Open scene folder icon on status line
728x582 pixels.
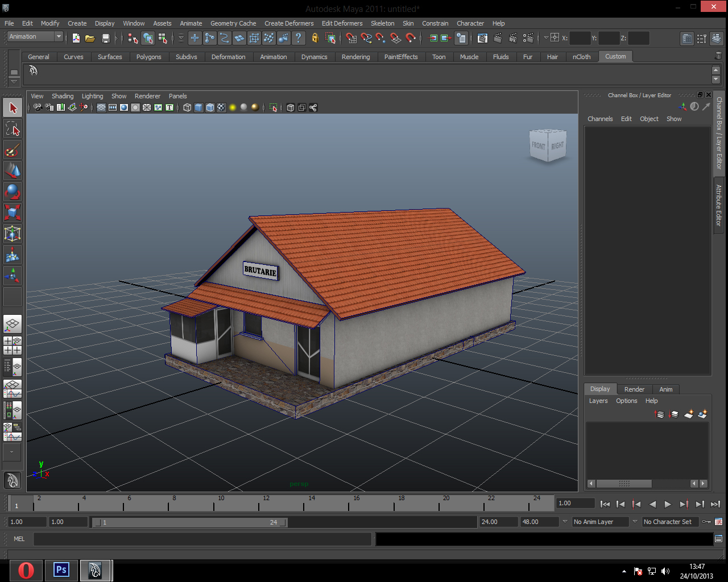point(90,38)
